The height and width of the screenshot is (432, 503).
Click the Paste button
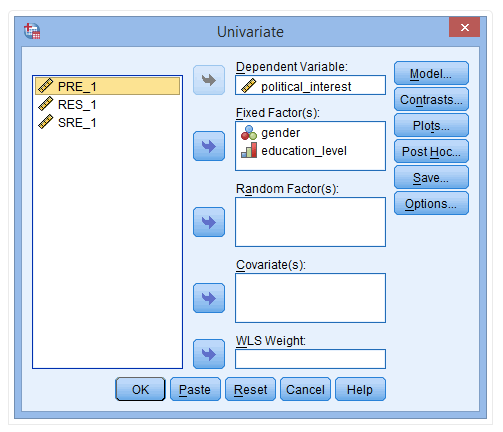(x=195, y=389)
